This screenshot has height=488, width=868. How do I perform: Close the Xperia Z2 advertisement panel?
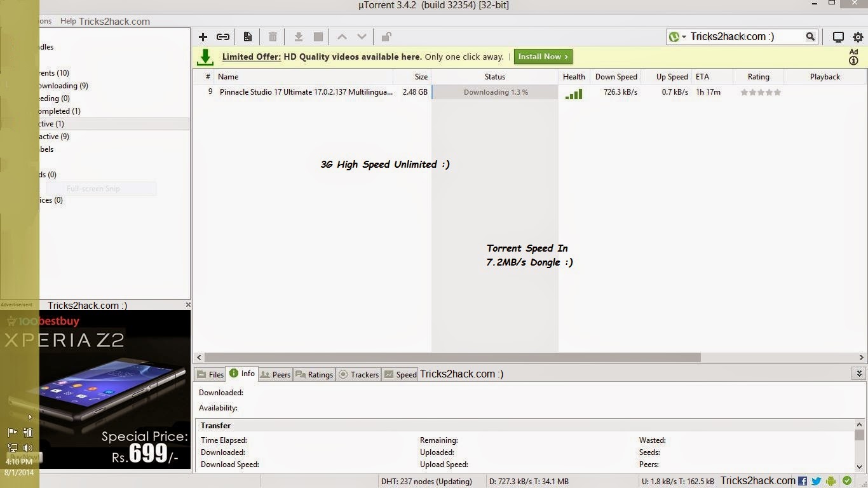(x=188, y=305)
